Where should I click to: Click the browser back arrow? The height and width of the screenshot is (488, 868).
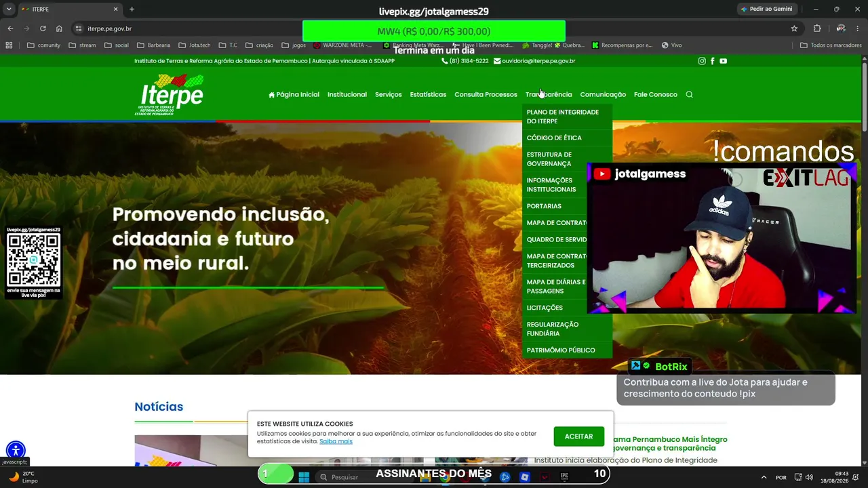tap(10, 28)
